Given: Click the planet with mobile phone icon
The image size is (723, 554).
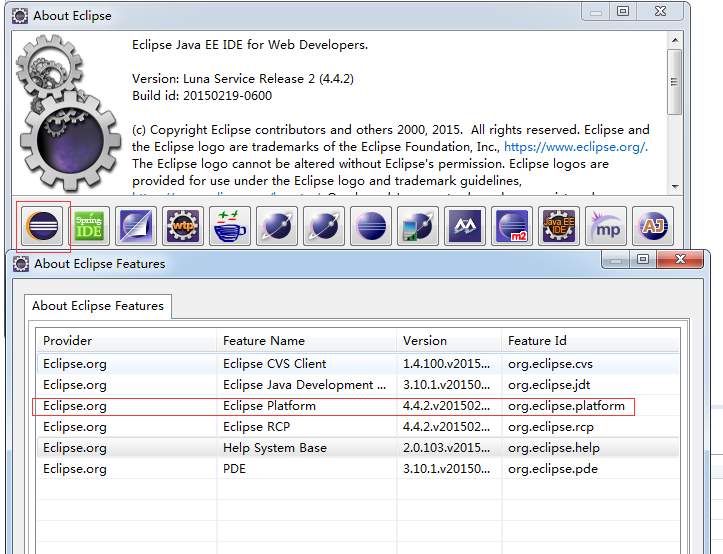Looking at the screenshot, I should tap(418, 226).
